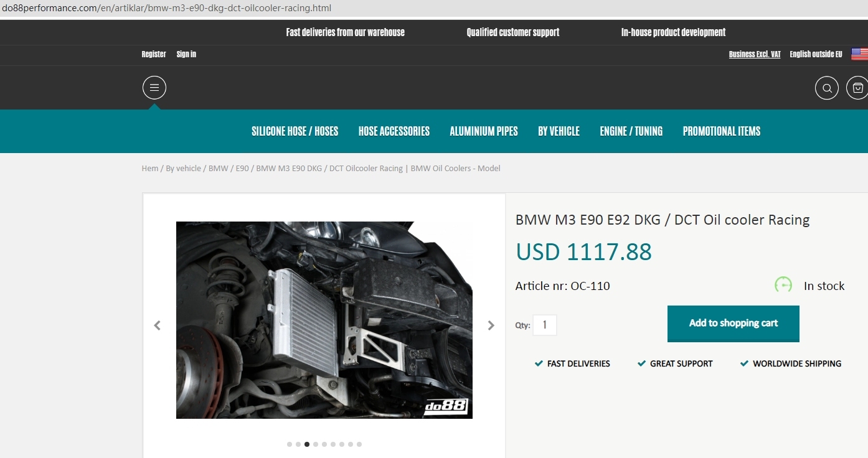This screenshot has width=868, height=458.
Task: Go back with left carousel arrow
Action: click(x=157, y=325)
